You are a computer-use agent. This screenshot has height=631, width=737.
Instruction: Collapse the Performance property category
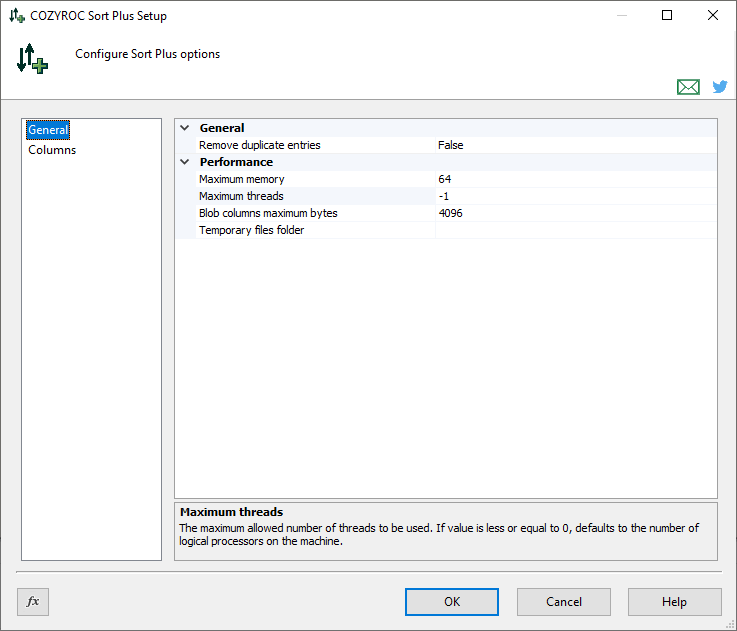[x=185, y=162]
